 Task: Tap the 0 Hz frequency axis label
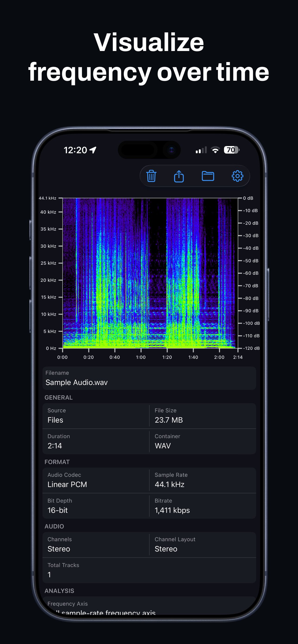51,348
